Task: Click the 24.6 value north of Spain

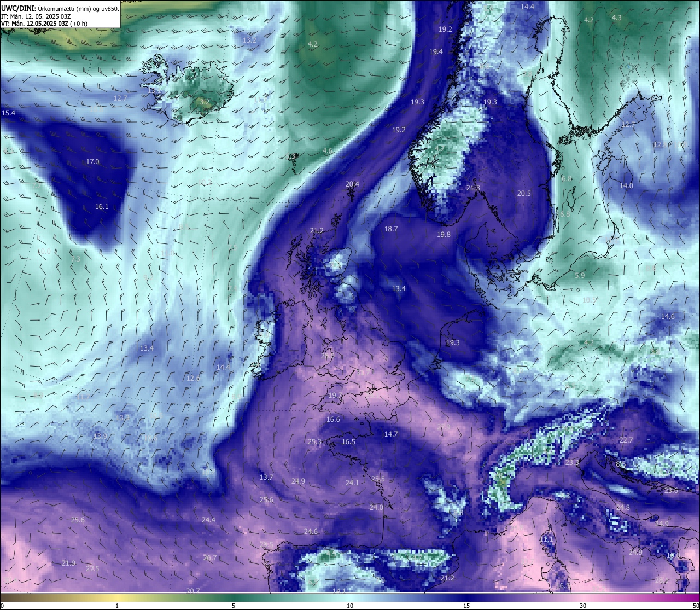Action: click(x=311, y=531)
